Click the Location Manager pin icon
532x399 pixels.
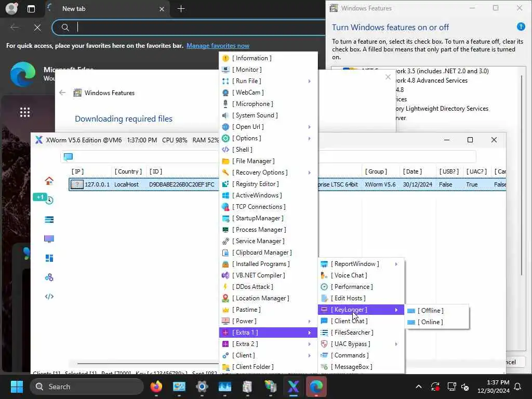(225, 299)
